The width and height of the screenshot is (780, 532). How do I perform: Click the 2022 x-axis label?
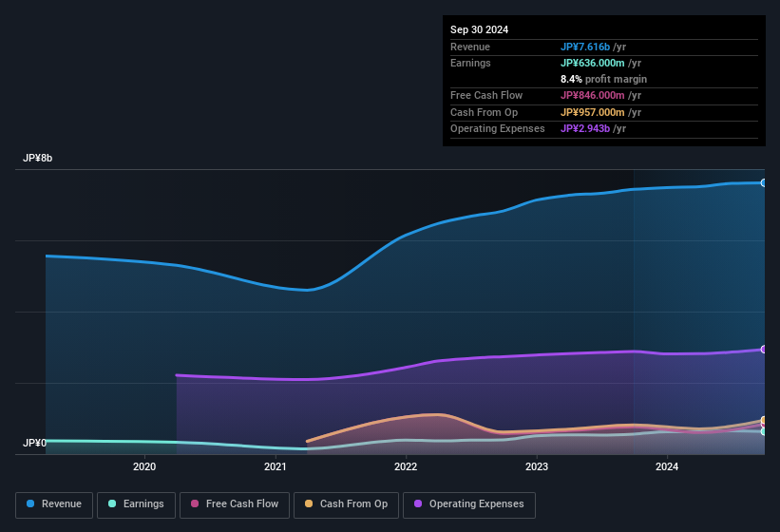[x=406, y=466]
